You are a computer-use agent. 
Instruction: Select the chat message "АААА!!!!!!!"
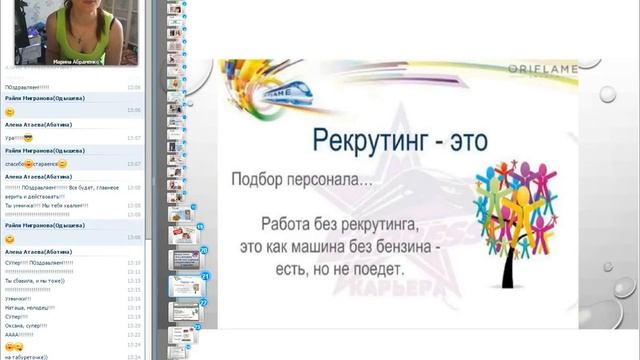(19, 335)
